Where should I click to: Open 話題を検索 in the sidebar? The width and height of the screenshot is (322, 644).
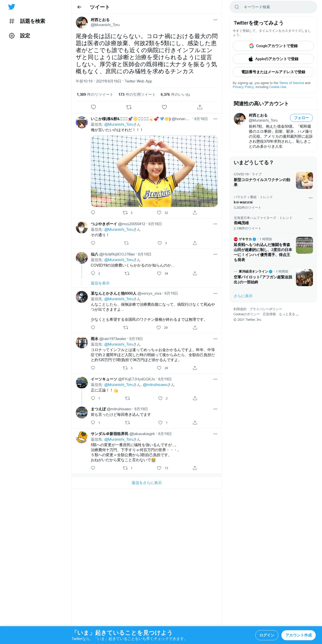(x=27, y=21)
